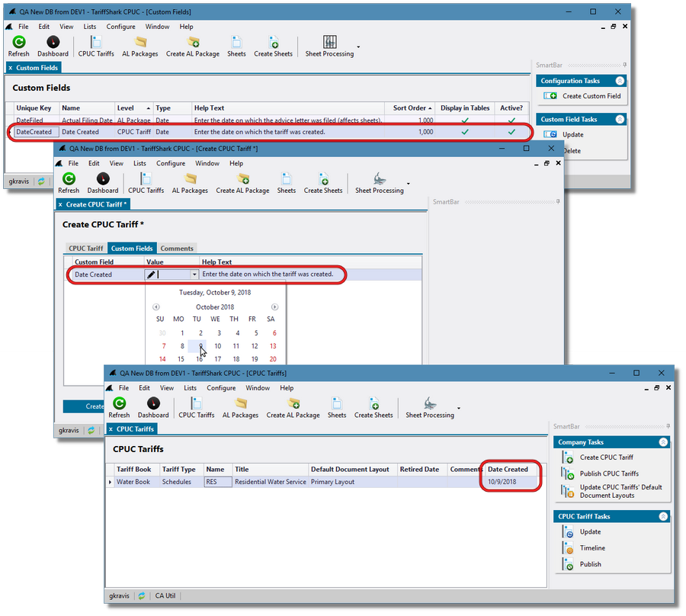The image size is (686, 616).
Task: Click Timeline under CPUC Tariff Tasks
Action: point(584,547)
